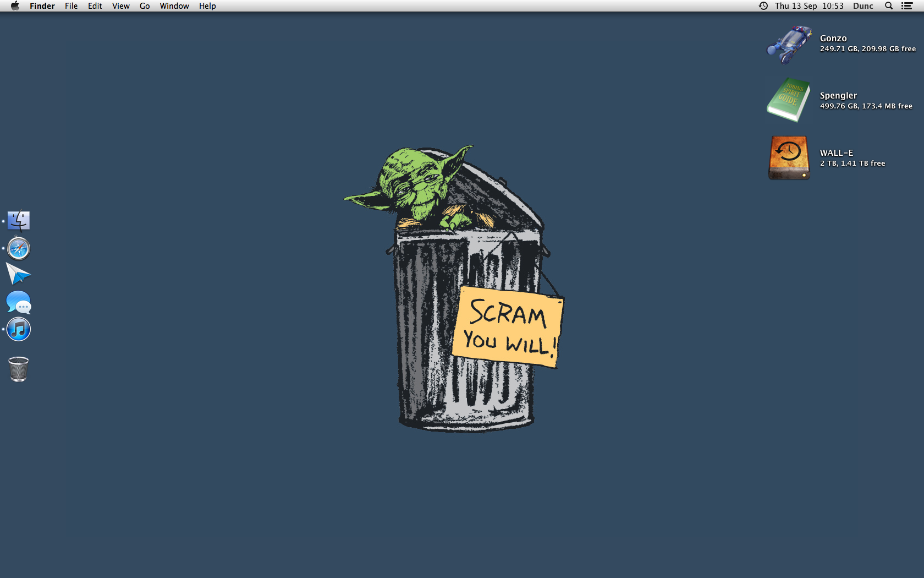Click the Time Machine menu bar icon

tap(763, 6)
